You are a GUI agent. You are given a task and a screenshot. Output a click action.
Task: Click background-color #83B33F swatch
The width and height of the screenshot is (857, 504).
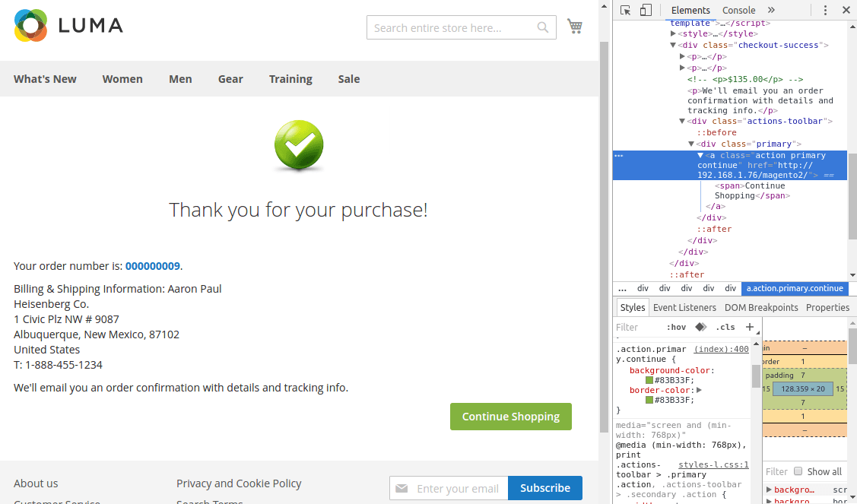pyautogui.click(x=649, y=380)
